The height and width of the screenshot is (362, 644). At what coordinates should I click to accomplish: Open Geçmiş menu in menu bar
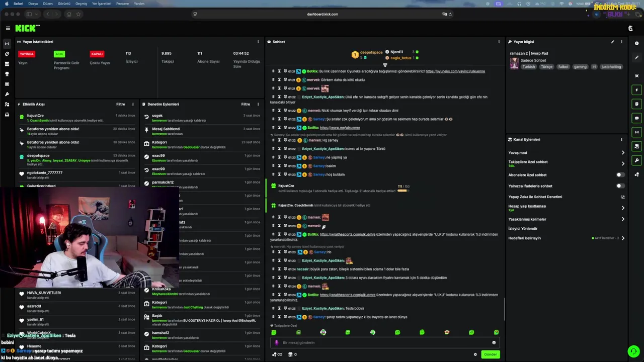click(x=81, y=4)
